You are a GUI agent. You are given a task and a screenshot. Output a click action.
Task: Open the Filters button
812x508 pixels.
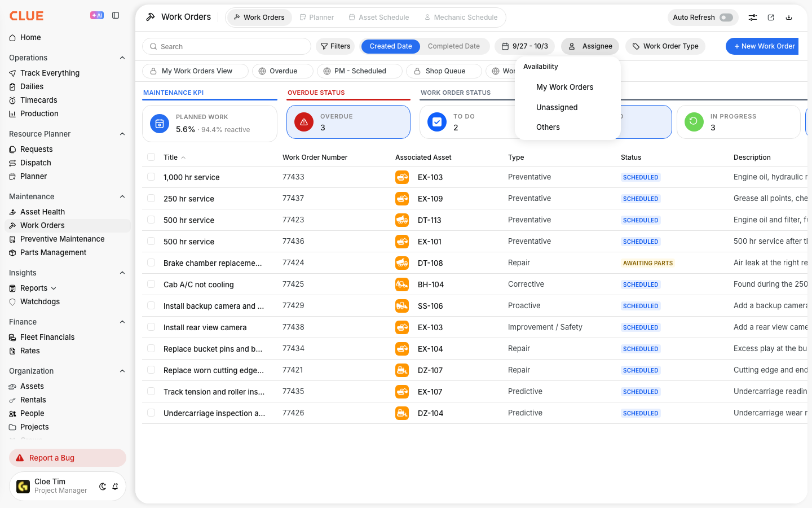336,46
